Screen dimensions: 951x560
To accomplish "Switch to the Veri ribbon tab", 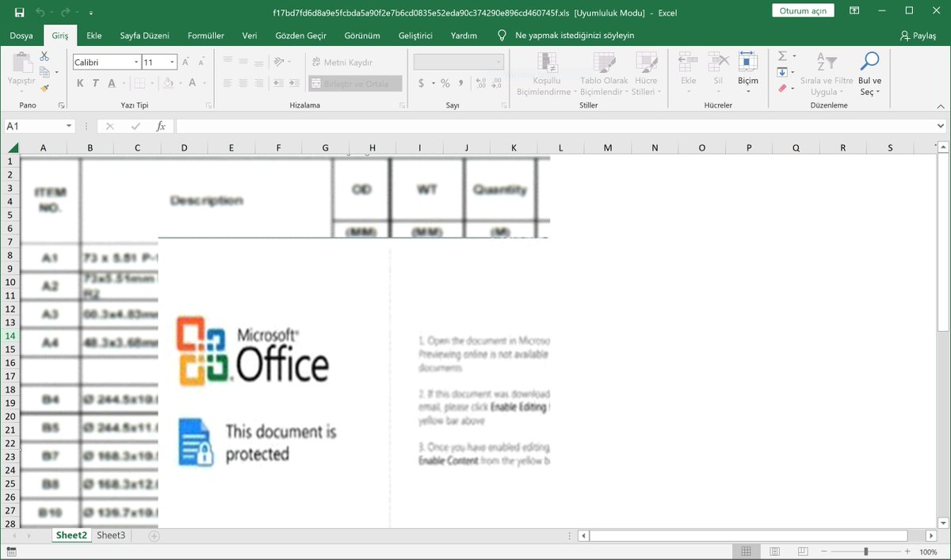I will pos(250,36).
